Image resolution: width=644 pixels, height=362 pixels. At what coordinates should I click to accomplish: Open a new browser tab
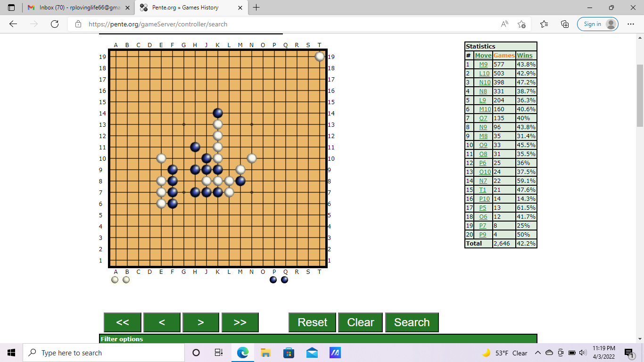tap(256, 8)
